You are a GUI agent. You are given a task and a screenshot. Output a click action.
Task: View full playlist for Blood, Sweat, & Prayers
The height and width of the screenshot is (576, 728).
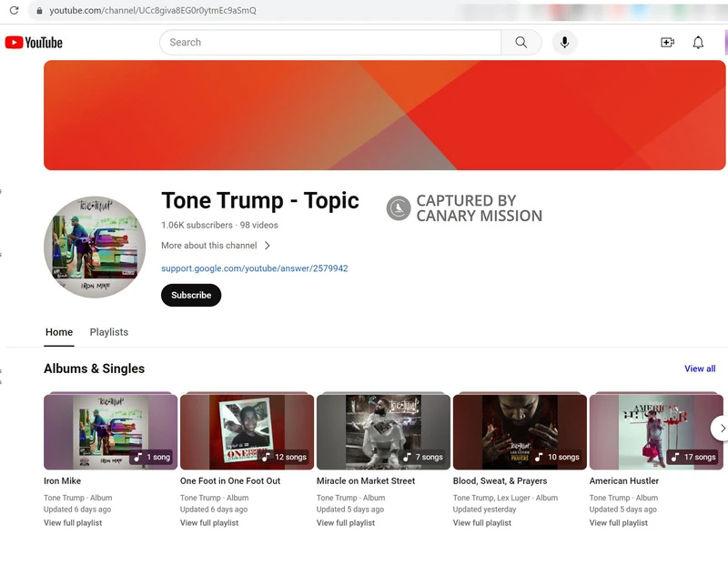pos(482,522)
